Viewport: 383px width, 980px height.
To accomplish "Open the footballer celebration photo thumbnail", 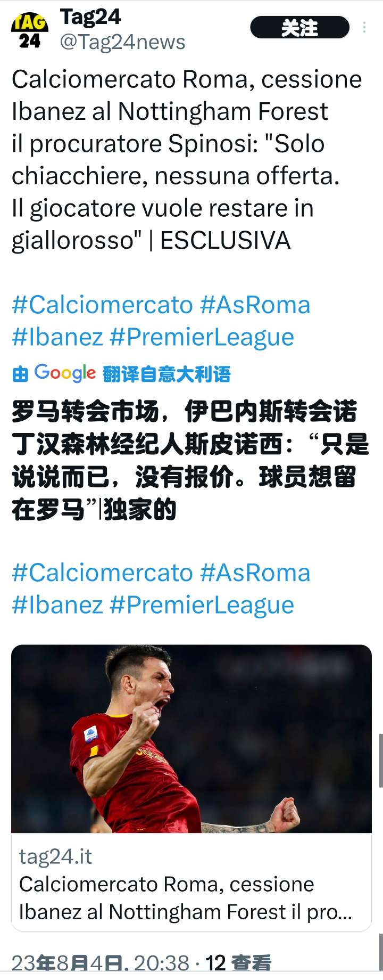I will (191, 739).
